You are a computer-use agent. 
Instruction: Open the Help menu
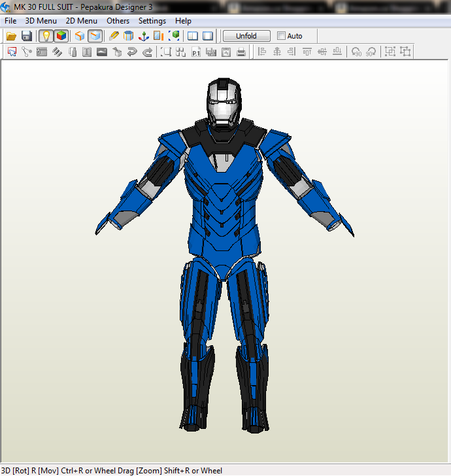(x=183, y=21)
